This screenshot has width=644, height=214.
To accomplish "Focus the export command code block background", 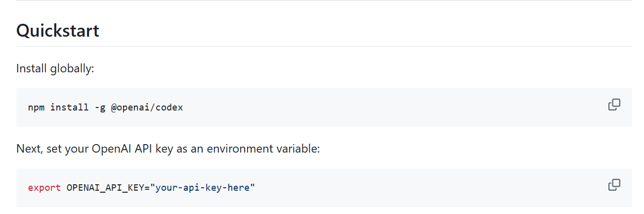I will [x=324, y=188].
